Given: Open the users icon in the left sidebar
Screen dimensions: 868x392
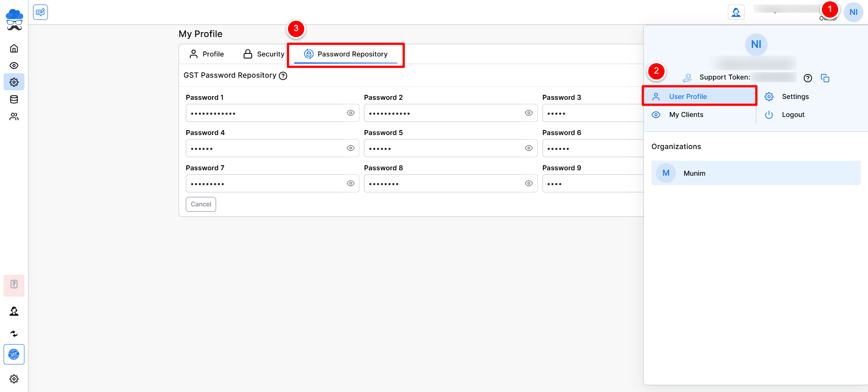Looking at the screenshot, I should (14, 117).
